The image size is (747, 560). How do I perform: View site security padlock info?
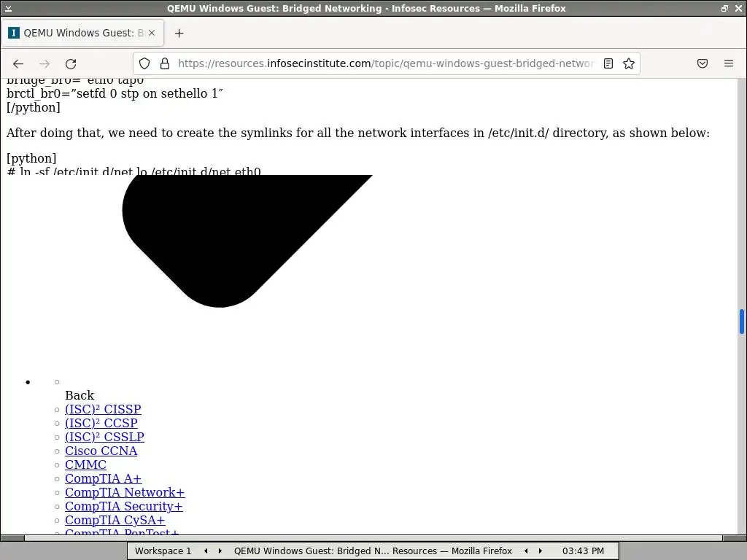[x=165, y=63]
